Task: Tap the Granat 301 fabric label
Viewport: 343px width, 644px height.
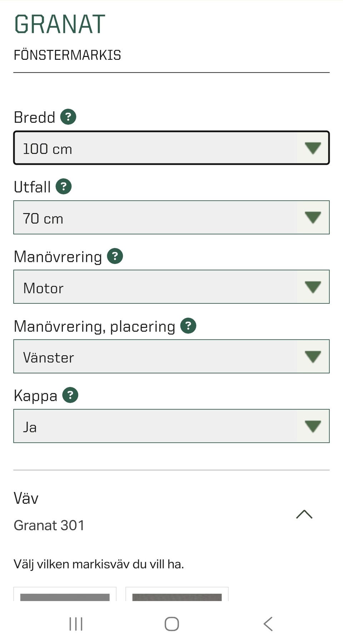Action: coord(49,525)
